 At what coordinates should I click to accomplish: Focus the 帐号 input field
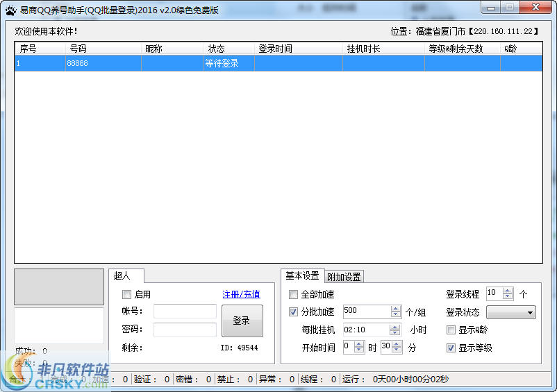[185, 312]
